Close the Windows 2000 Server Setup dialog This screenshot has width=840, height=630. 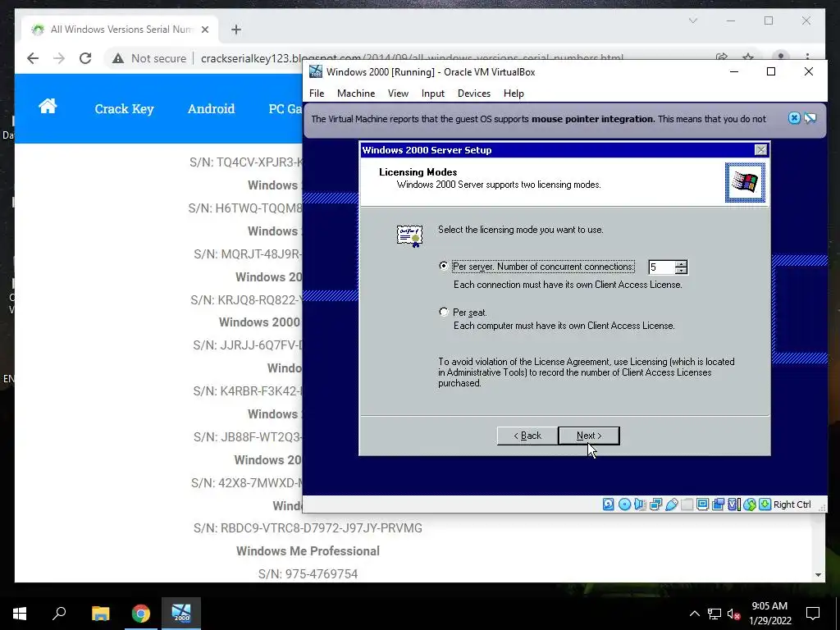coord(760,150)
